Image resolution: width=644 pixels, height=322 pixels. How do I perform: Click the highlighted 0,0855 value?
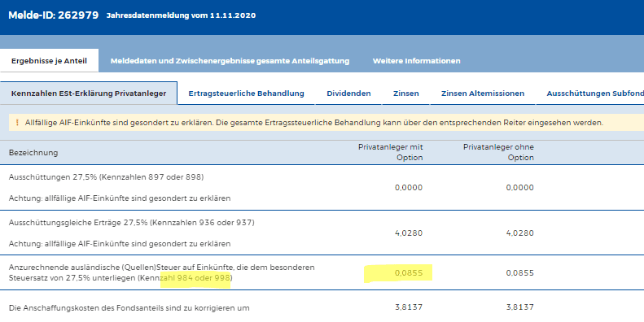pos(408,272)
